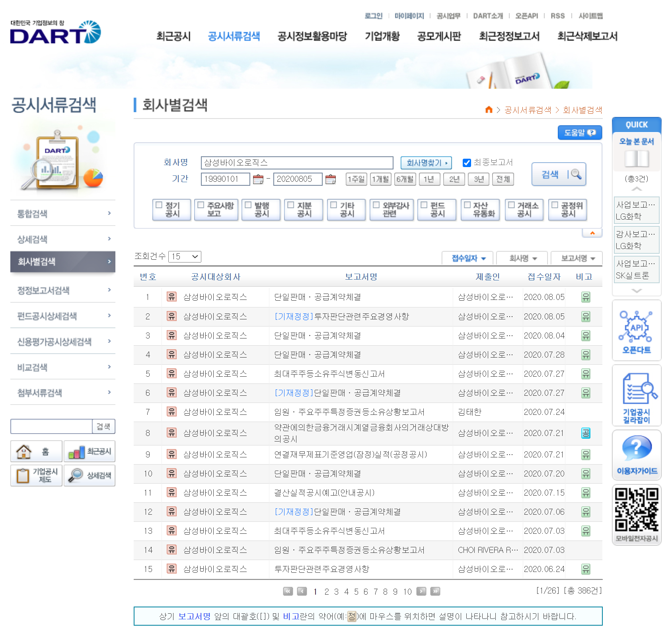This screenshot has width=672, height=636.
Task: Check the 지분공시 checkbox
Action: (291, 205)
